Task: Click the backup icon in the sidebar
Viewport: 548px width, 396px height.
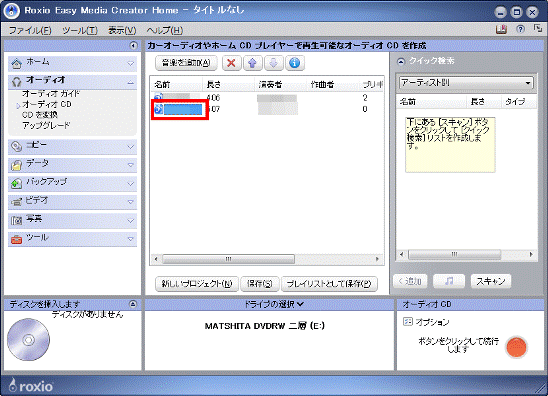Action: (x=16, y=183)
